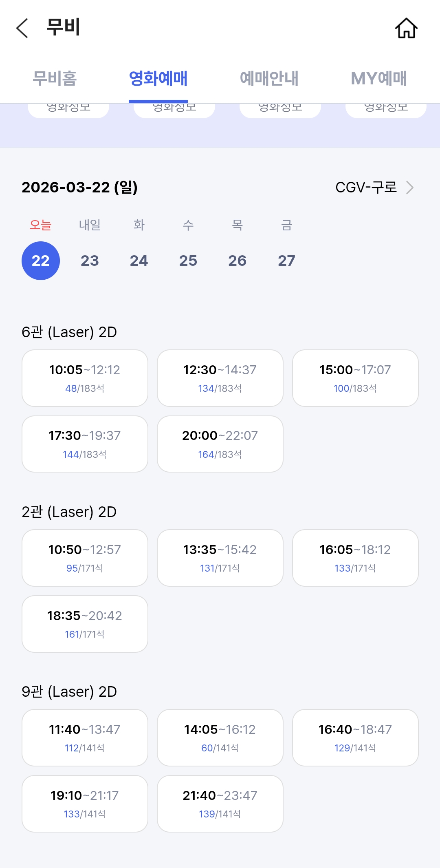Open CGV-구로 theater selector chevron
This screenshot has height=868, width=440.
tap(409, 188)
